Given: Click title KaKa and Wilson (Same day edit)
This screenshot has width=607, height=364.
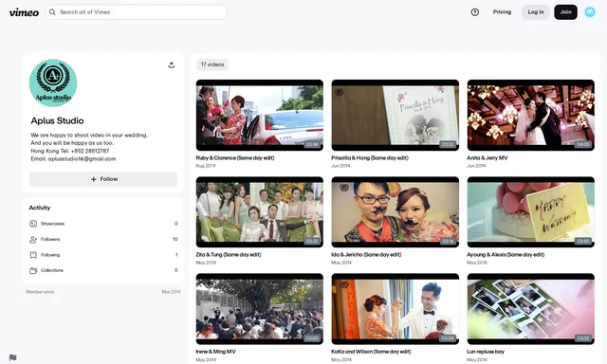Looking at the screenshot, I should pos(371,352).
